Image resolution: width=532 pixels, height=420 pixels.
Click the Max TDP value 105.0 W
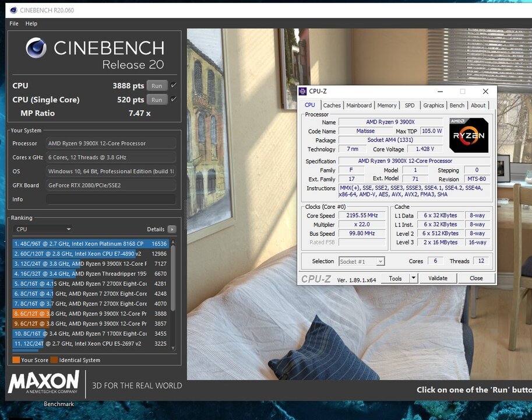[x=432, y=131]
